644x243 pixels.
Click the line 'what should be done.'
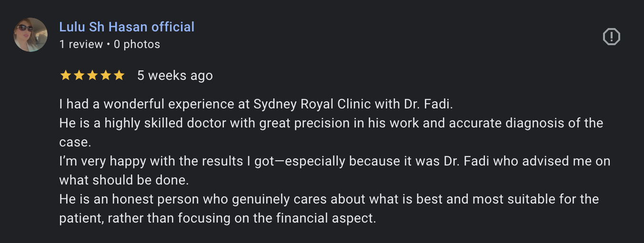pos(124,180)
